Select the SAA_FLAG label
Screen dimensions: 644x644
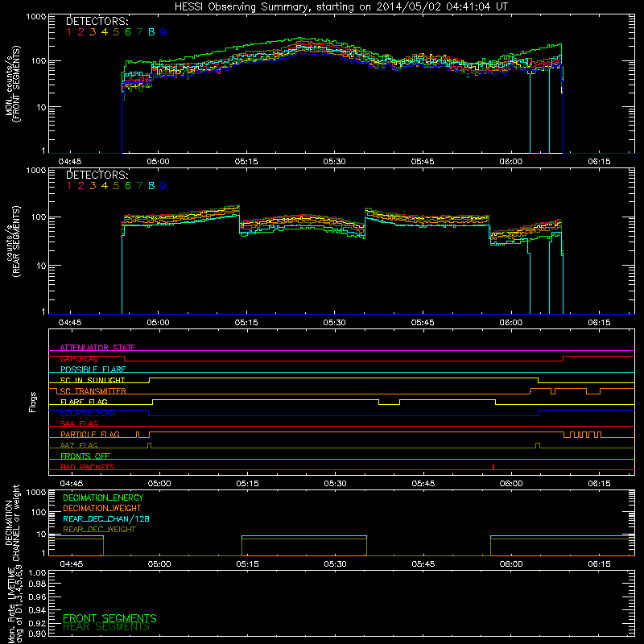(79, 423)
